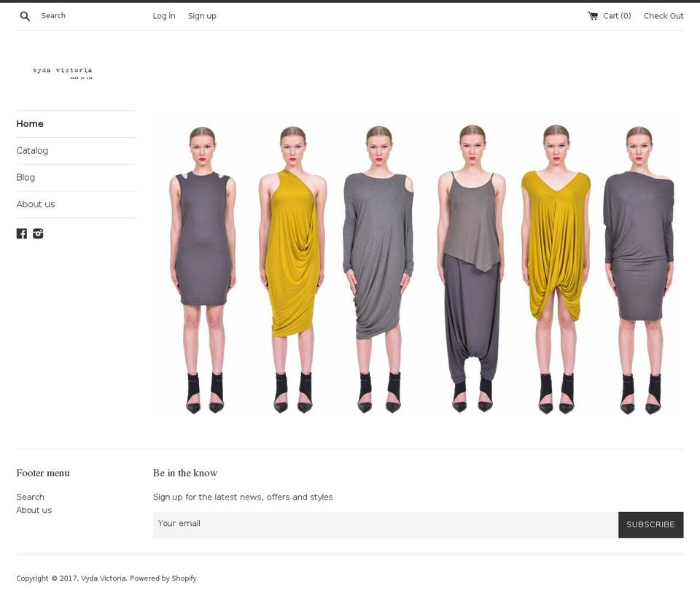Click the Log in link

[163, 15]
